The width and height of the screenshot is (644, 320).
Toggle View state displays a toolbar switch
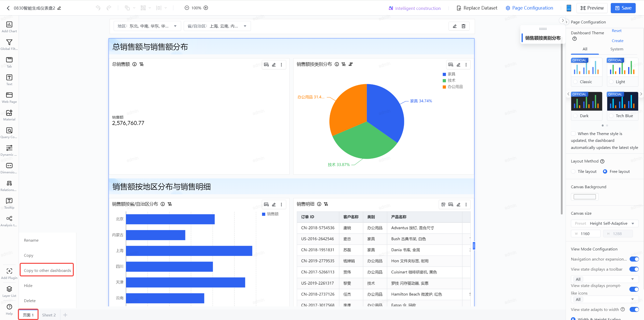pos(634,269)
